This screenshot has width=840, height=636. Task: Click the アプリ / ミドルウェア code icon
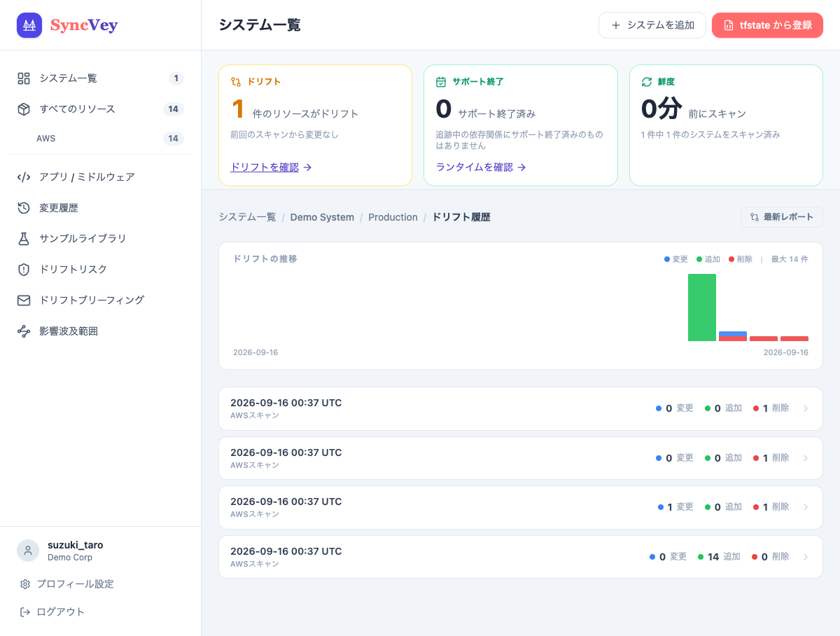pyautogui.click(x=24, y=177)
